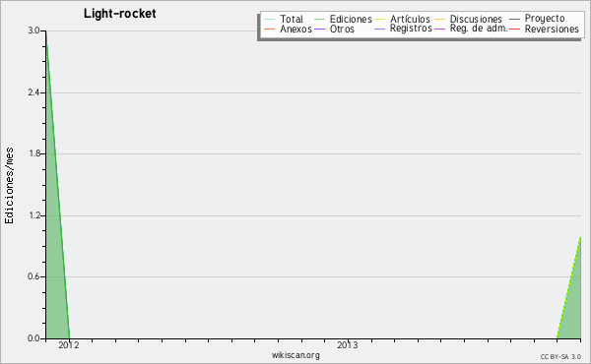Click the Light-rocket chart title
Image resolution: width=591 pixels, height=364 pixels.
[x=119, y=14]
